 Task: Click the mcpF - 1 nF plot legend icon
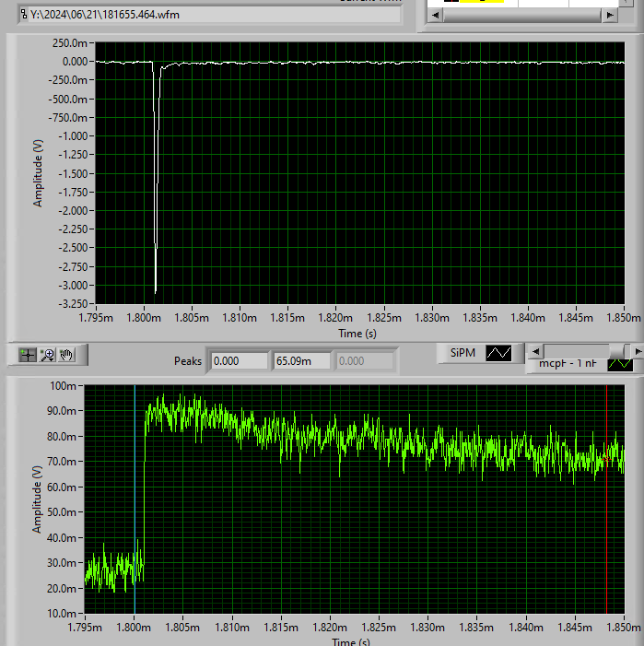pyautogui.click(x=620, y=364)
